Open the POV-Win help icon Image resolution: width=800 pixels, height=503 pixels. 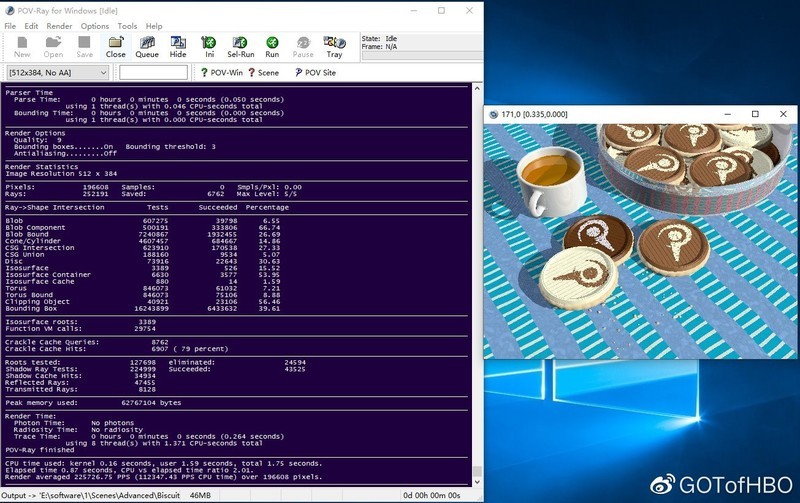221,73
